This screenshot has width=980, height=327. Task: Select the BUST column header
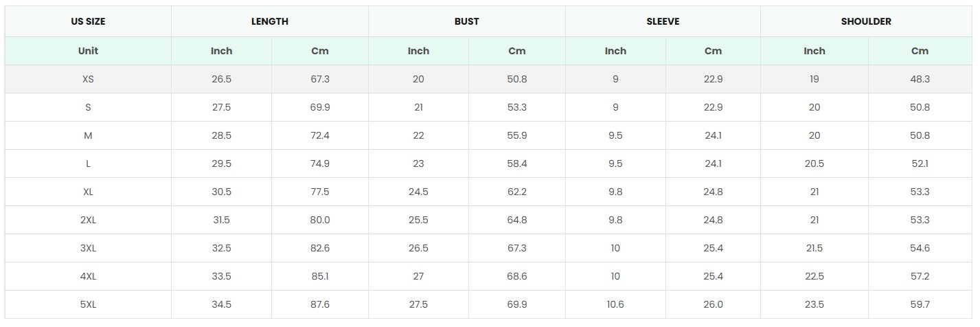(x=466, y=21)
